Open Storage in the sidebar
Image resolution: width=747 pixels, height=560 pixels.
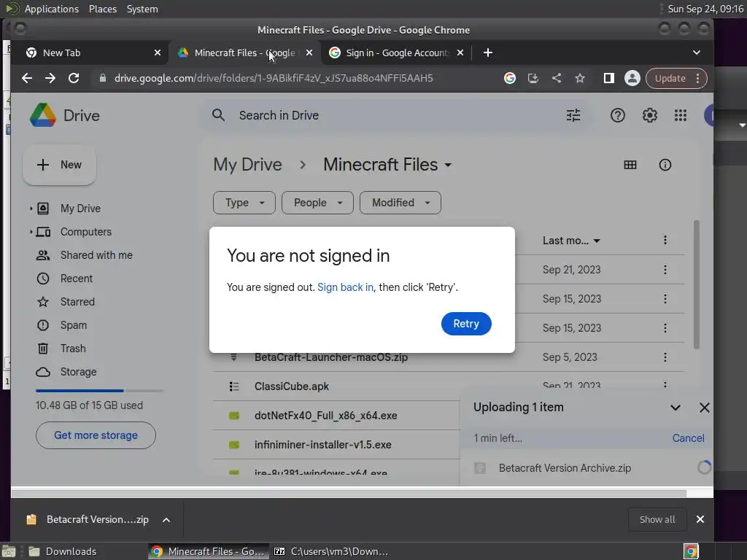coord(78,372)
